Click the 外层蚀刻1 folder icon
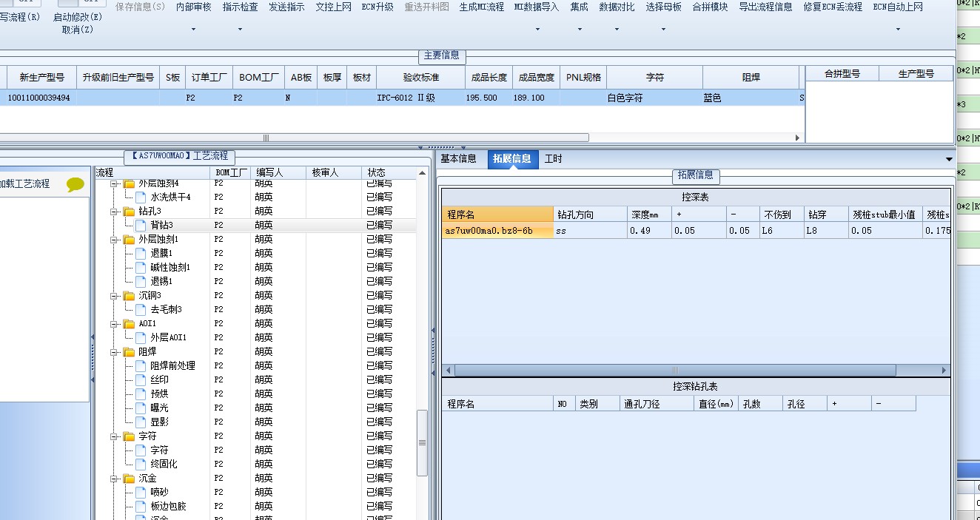 (130, 240)
